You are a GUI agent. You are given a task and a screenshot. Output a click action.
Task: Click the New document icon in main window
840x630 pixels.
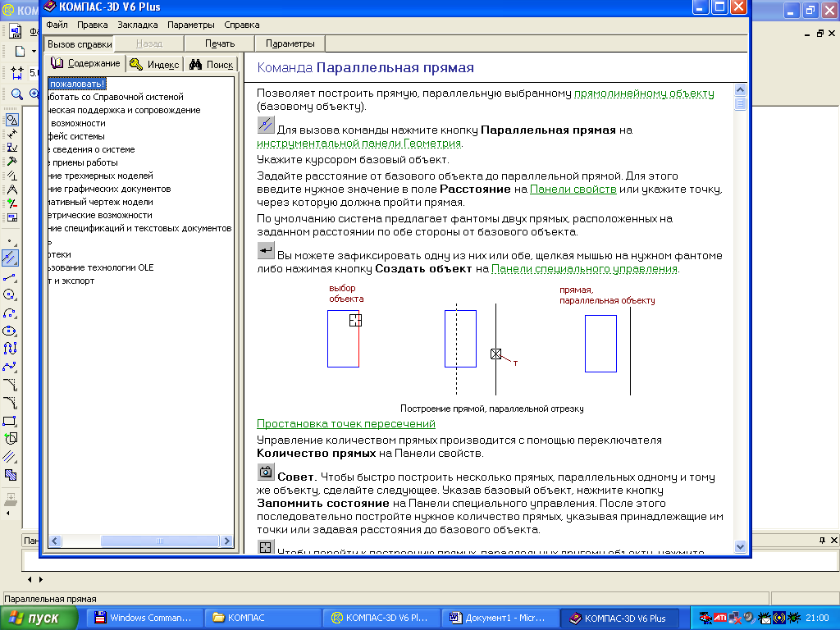[x=20, y=52]
